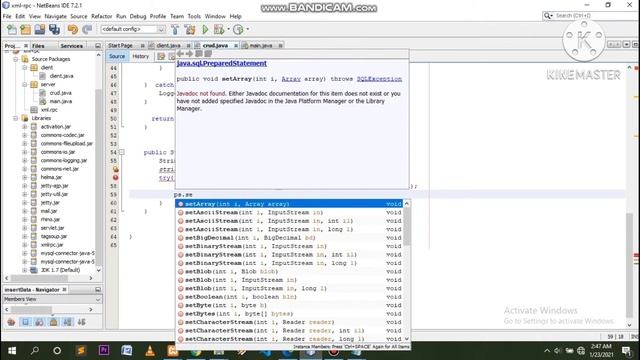
Task: Toggle Show Static Members in Navigator
Action: pyautogui.click(x=39, y=322)
